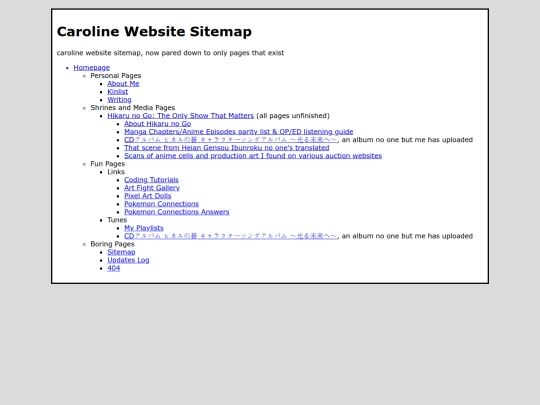
Task: Go to Pixel Art Dolls
Action: pos(148,196)
